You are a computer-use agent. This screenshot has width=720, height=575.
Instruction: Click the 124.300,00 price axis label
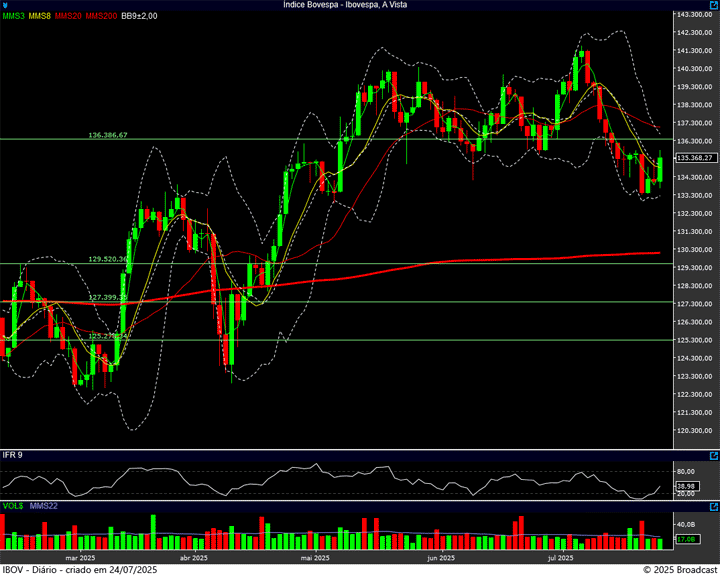[x=695, y=358]
